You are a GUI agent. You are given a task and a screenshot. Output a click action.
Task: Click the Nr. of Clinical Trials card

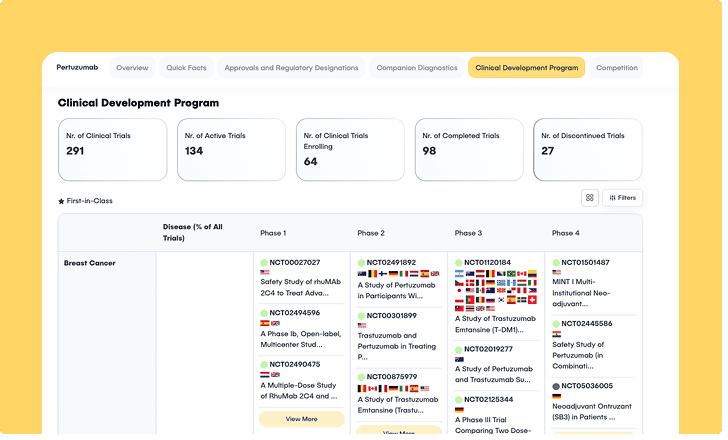113,149
